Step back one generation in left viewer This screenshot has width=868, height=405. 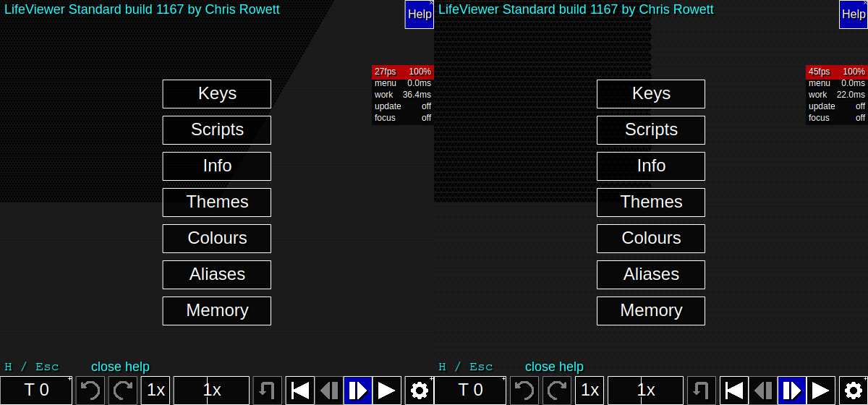click(x=329, y=391)
